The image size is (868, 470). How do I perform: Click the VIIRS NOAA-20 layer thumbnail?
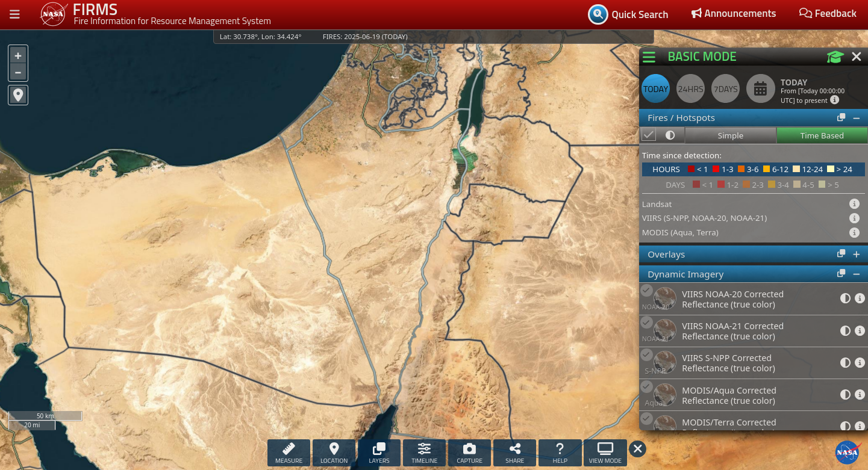tap(665, 298)
